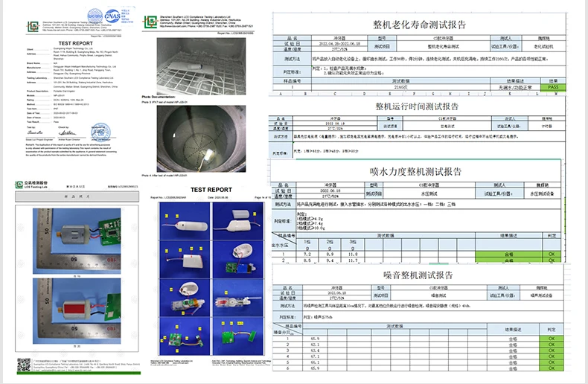The image size is (588, 384).
Task: Open the top-left teardown photo of the white irrigator
Action: pos(185,221)
